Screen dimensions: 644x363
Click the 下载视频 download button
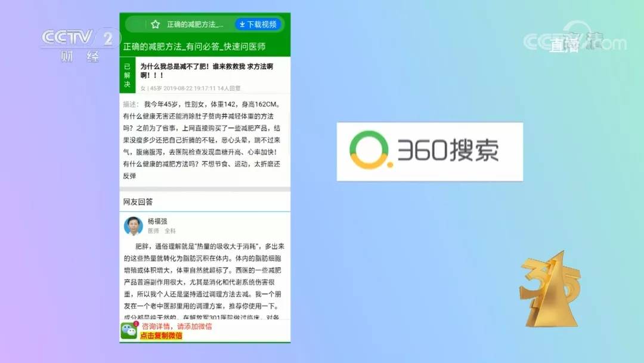tap(258, 24)
